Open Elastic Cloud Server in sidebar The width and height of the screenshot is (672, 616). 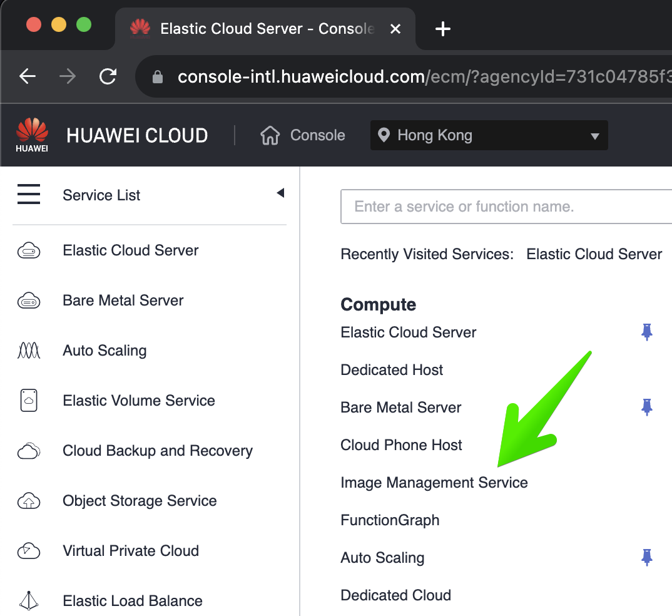pos(131,250)
